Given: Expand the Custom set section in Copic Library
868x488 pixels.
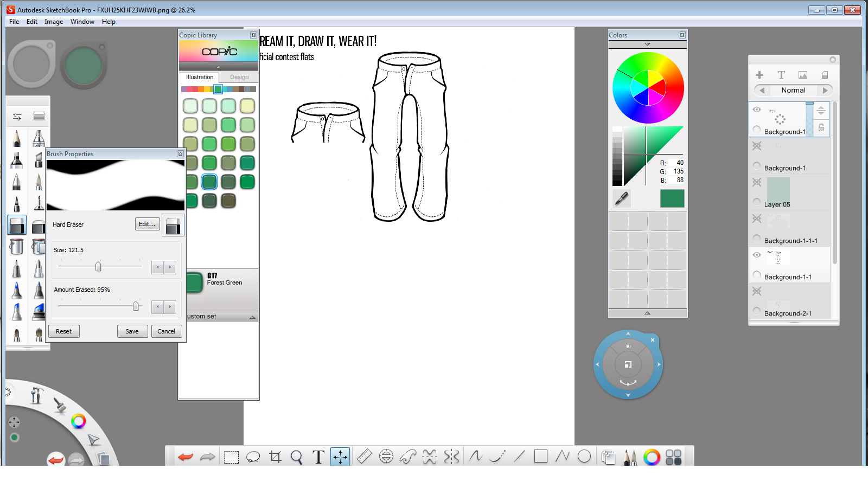Looking at the screenshot, I should 252,317.
